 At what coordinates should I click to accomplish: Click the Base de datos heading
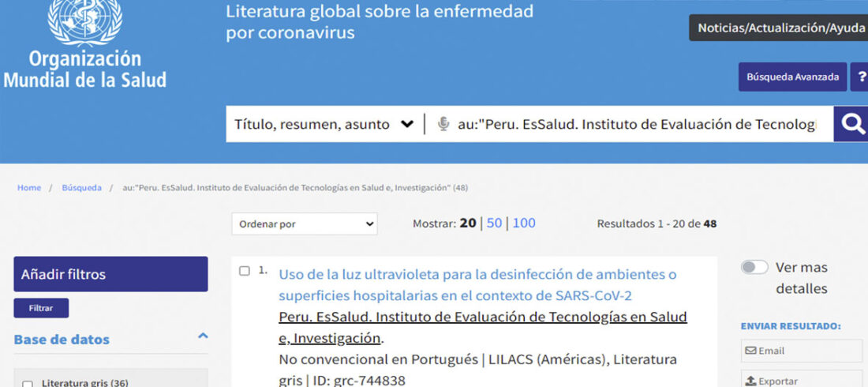click(62, 340)
